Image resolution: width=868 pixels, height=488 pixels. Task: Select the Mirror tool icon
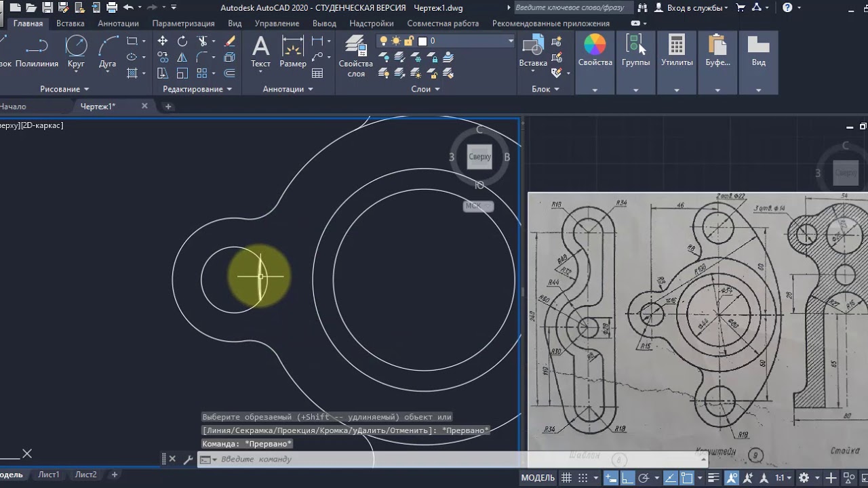click(182, 58)
